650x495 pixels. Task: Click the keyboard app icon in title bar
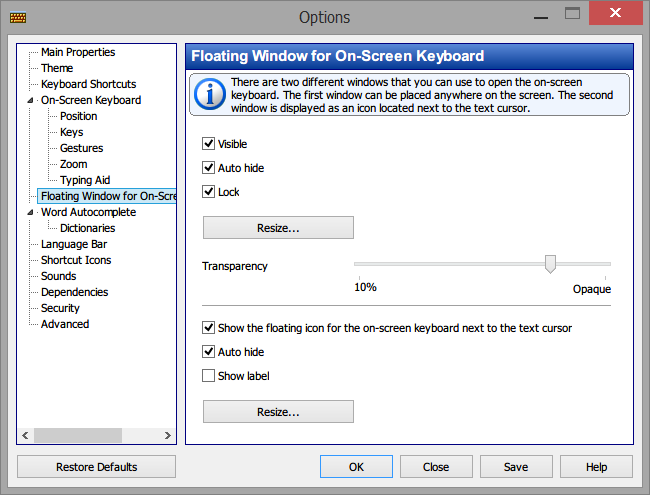(18, 17)
